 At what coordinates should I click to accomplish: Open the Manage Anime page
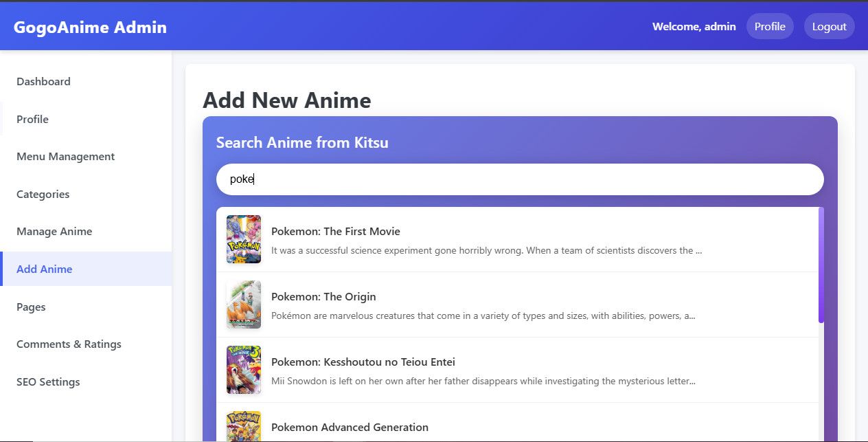click(54, 231)
